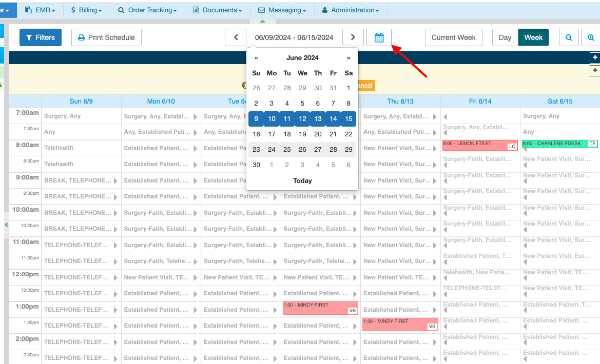Image resolution: width=600 pixels, height=364 pixels.
Task: Zoom out the schedule view
Action: (569, 37)
